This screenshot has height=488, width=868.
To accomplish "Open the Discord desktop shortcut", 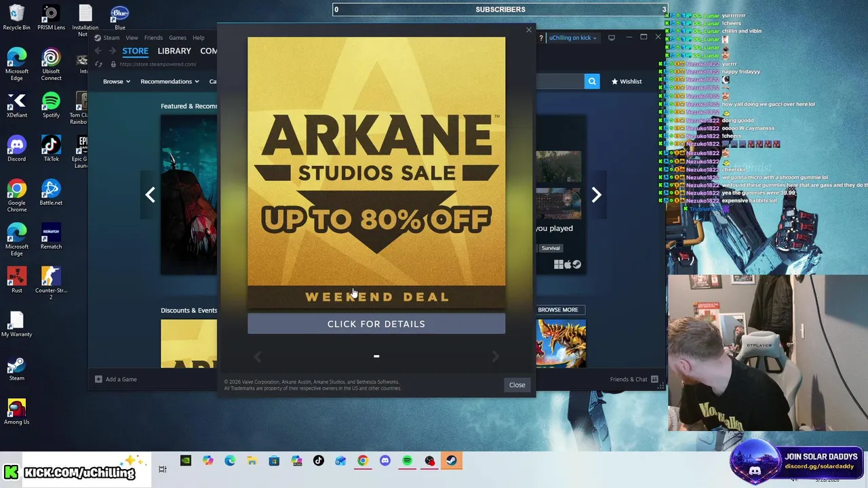I will point(16,149).
